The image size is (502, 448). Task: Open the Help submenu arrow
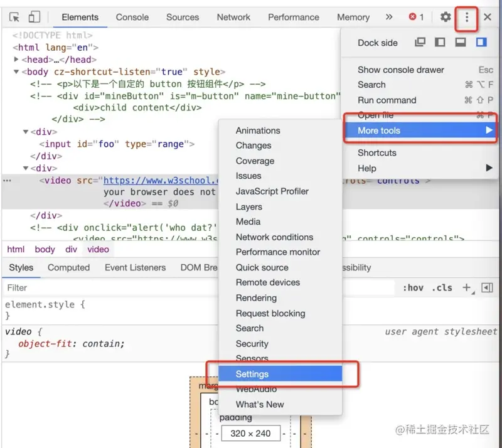click(489, 168)
